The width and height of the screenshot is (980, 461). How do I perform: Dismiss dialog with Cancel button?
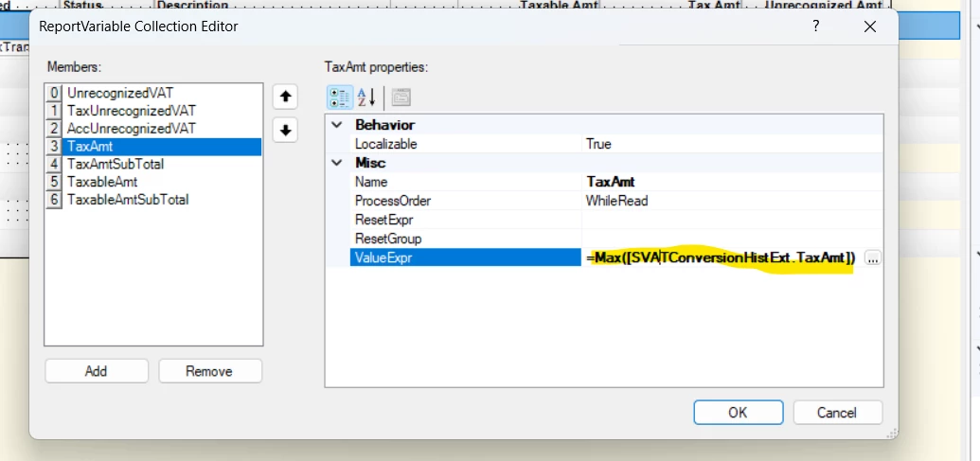tap(838, 413)
